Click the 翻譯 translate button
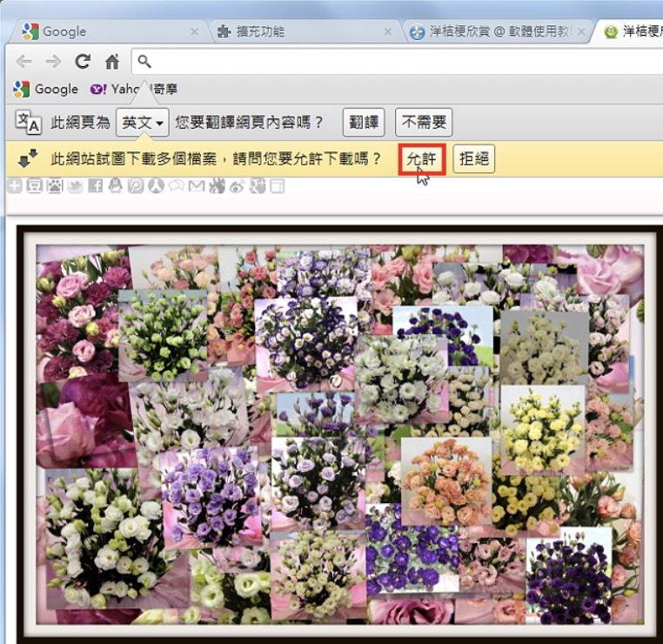 click(364, 123)
